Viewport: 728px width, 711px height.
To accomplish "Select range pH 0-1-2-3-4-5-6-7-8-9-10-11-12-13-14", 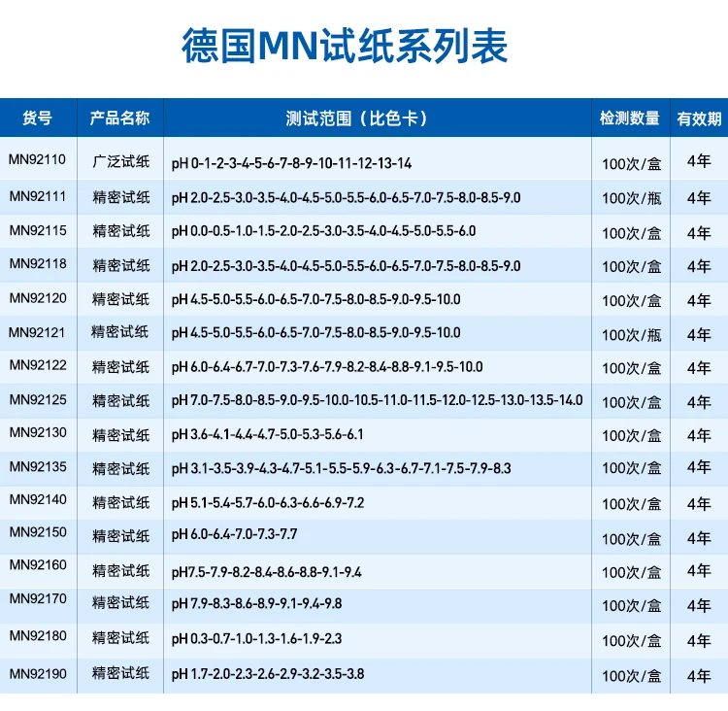I will (291, 163).
